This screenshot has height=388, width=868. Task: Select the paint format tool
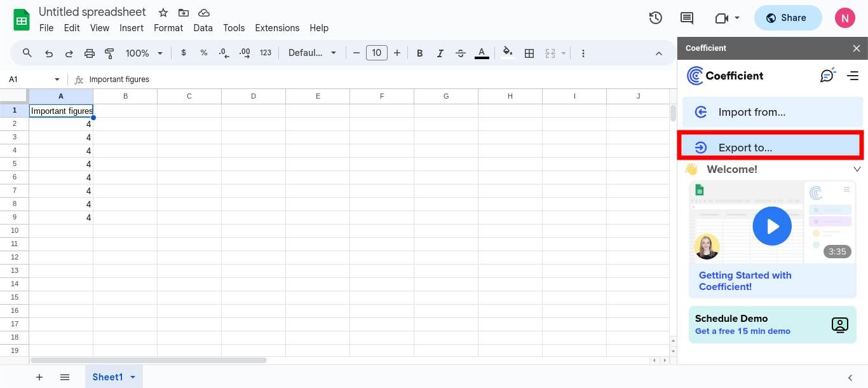109,53
